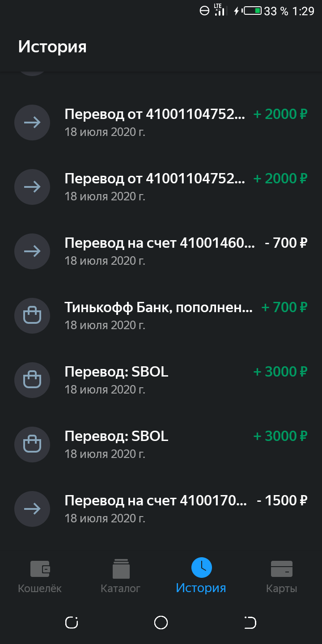Tap the +700 ₽ amount

(284, 308)
